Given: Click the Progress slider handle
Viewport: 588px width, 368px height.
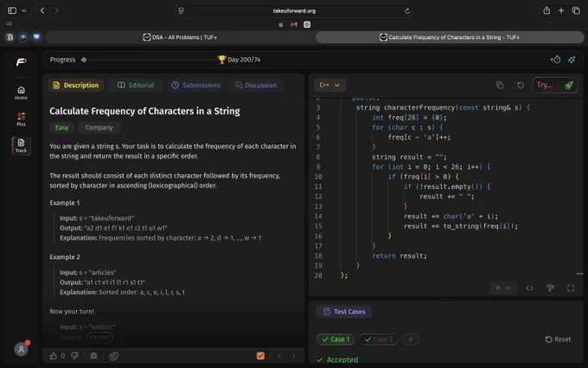Looking at the screenshot, I should [84, 60].
